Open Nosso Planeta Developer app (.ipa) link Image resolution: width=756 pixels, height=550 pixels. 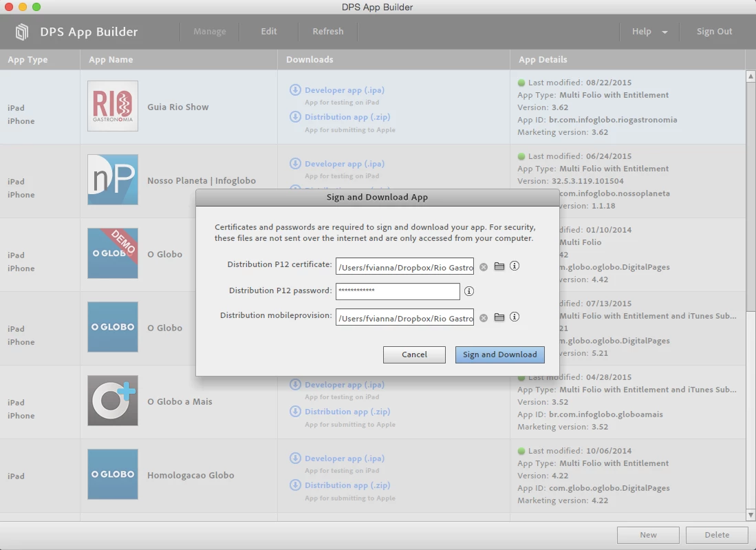click(x=344, y=164)
